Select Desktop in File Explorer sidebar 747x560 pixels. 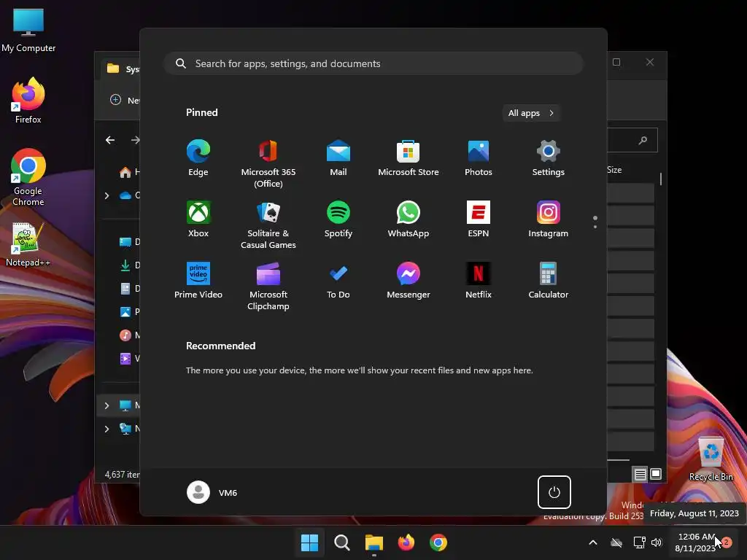point(128,242)
